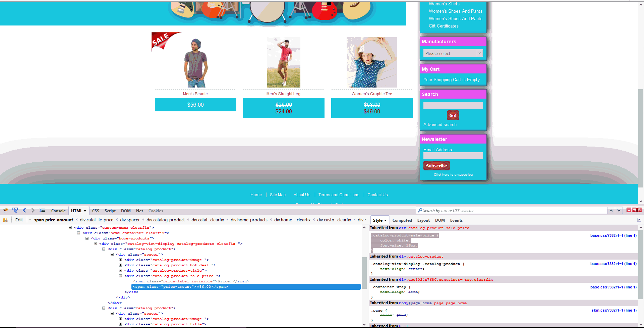644x328 pixels.
Task: Switch to the CSS tab
Action: click(x=96, y=211)
